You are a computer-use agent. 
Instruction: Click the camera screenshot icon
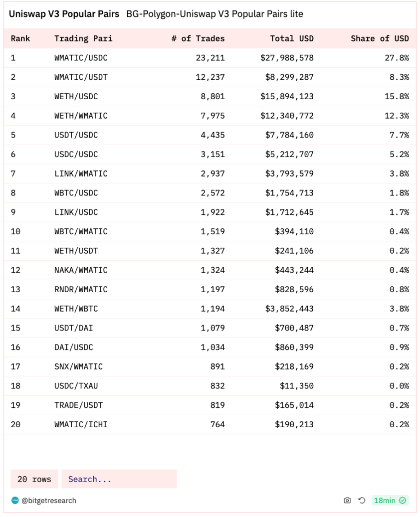[347, 500]
